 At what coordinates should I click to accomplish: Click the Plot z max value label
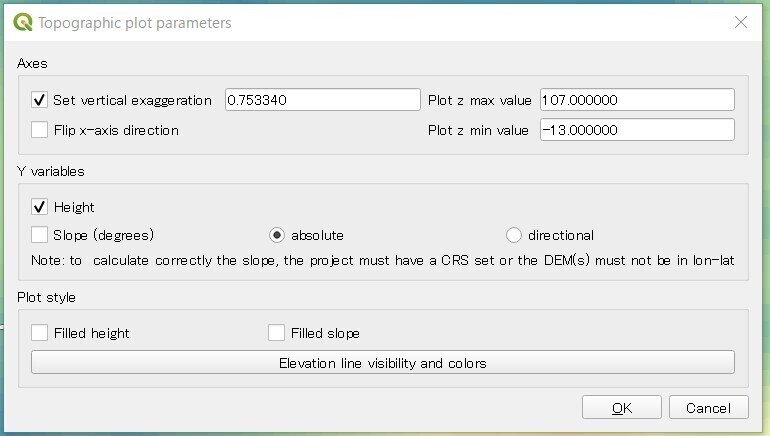coord(480,100)
